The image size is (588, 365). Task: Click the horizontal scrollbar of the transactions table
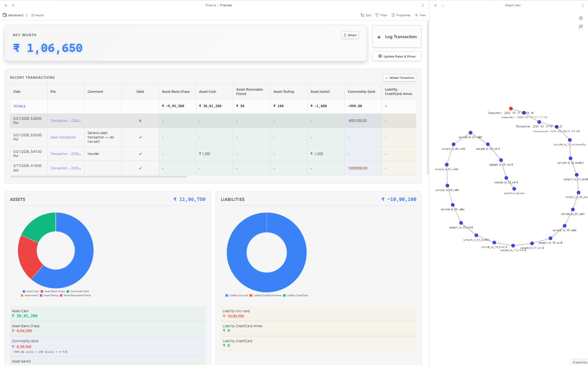click(x=99, y=177)
